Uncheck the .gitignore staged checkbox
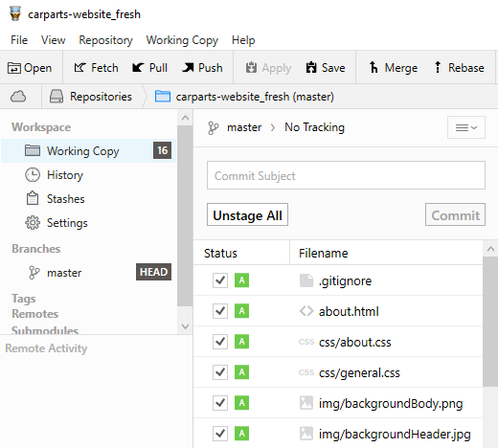 220,280
